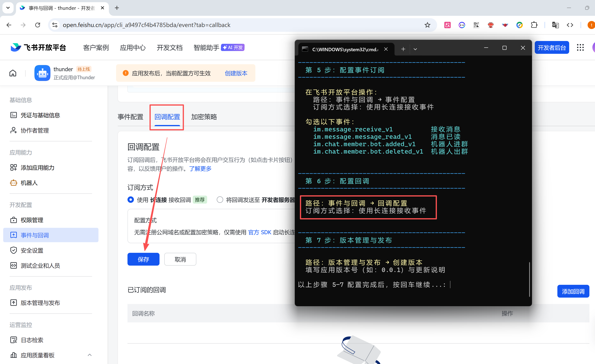
Task: Click the browser address bar URL
Action: click(146, 25)
